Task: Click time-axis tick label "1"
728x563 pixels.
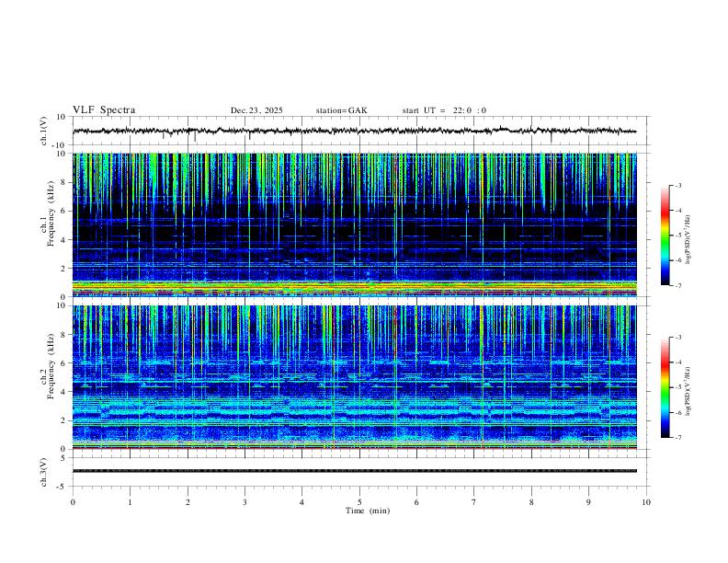Action: [130, 502]
